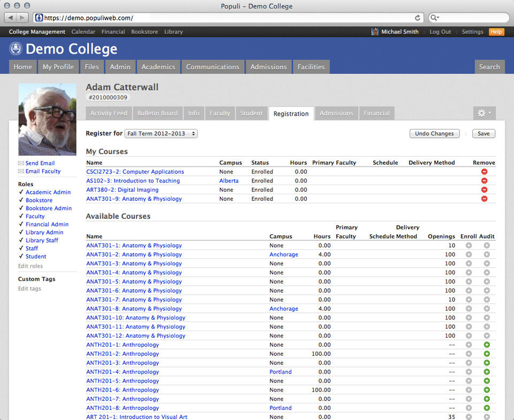Click Enroll icon for ANAT301-1
Viewport: 514px width, 420px height.
[x=469, y=246]
